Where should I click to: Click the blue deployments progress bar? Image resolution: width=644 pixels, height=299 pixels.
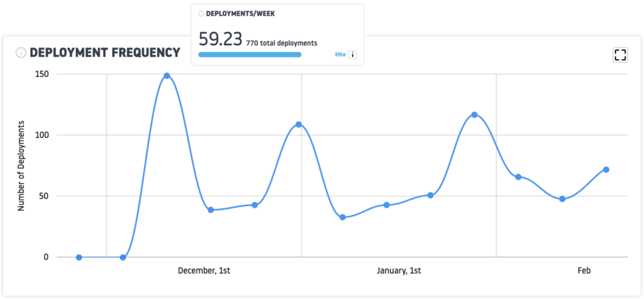(250, 55)
